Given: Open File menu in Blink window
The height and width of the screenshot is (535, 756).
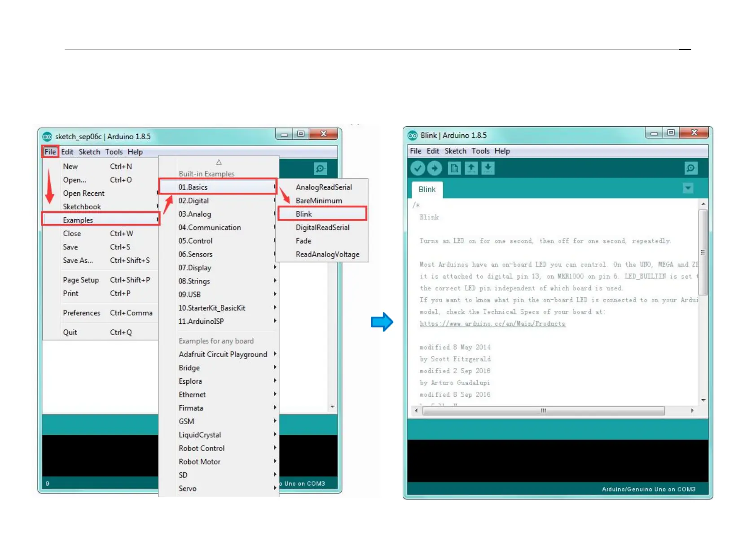Looking at the screenshot, I should click(x=416, y=151).
